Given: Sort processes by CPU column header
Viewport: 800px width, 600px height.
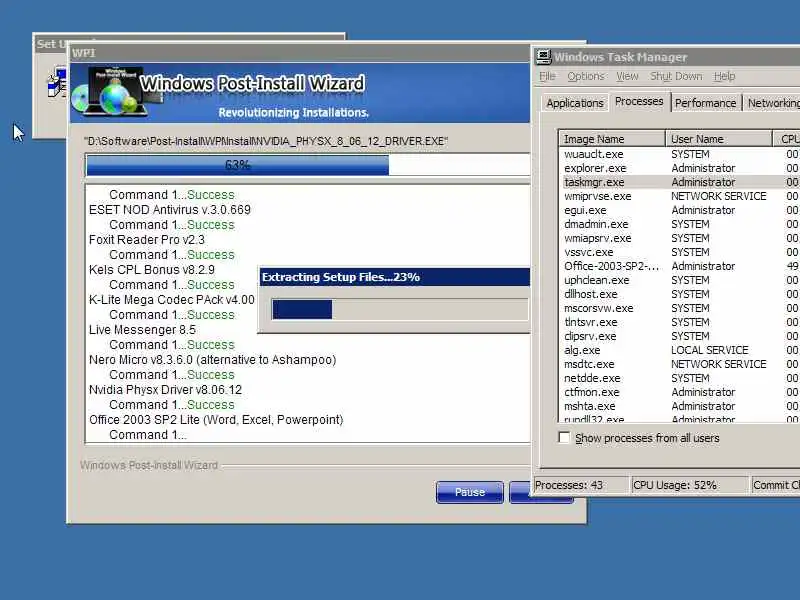Looking at the screenshot, I should [786, 139].
